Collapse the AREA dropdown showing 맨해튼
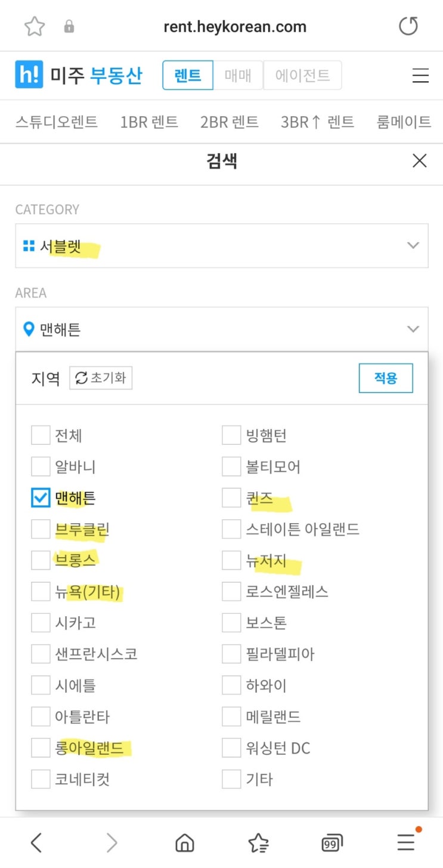Viewport: 443px width, 868px height. point(222,329)
